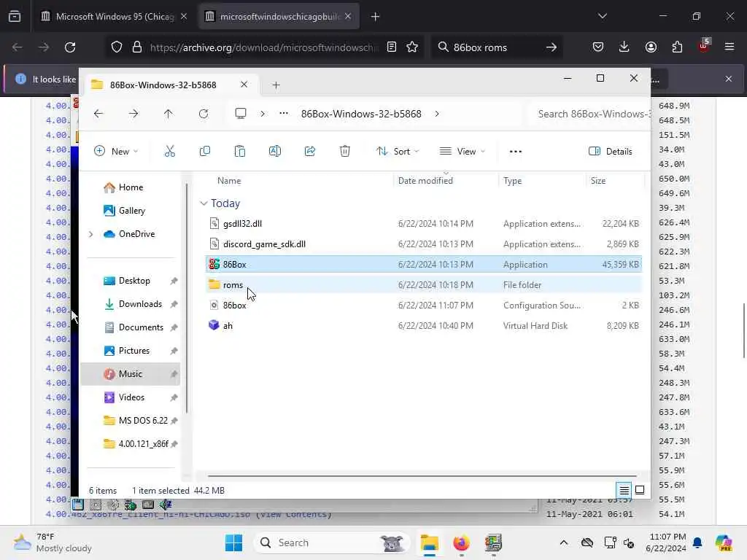Rename the selected file via toolbar icon
This screenshot has width=747, height=560.
click(275, 152)
